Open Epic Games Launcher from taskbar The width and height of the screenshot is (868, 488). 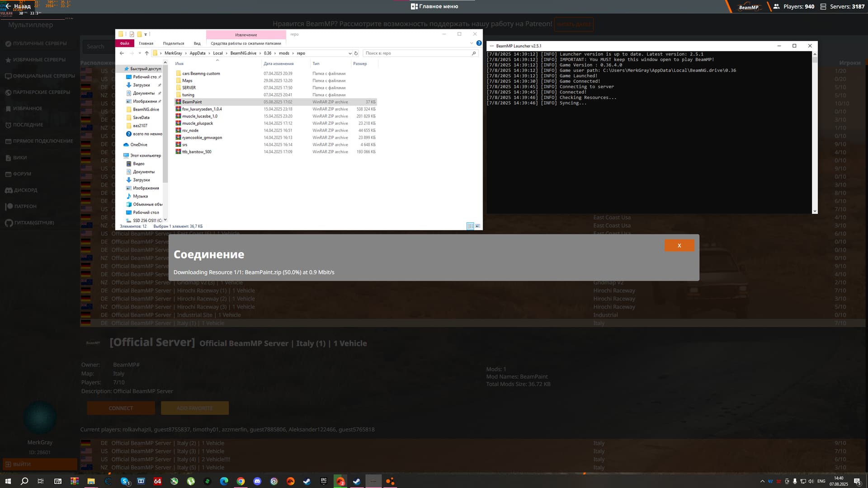pos(324,481)
